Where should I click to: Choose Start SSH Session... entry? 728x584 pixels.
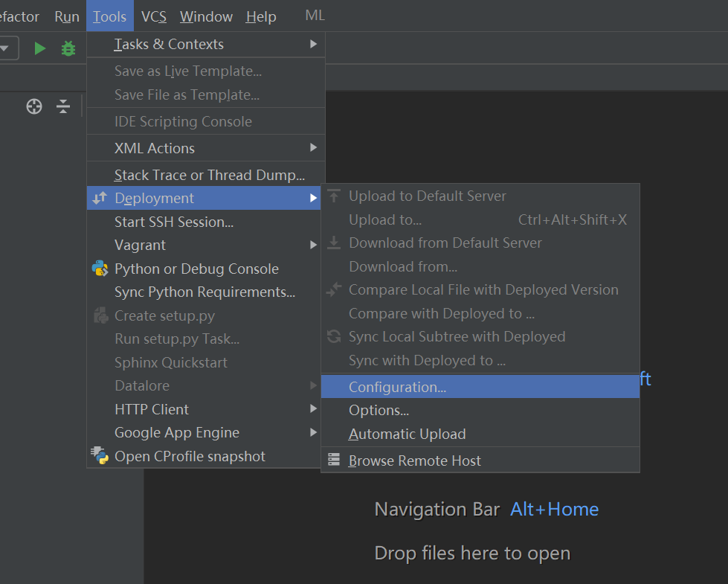(174, 222)
